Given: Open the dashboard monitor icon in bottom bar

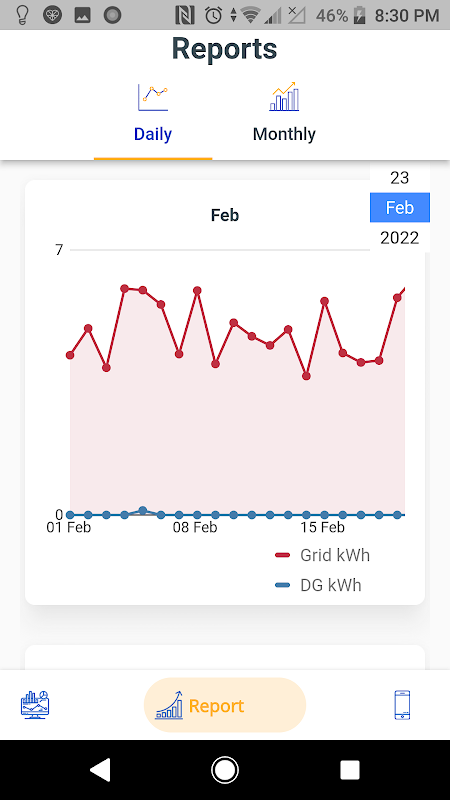Looking at the screenshot, I should point(35,705).
